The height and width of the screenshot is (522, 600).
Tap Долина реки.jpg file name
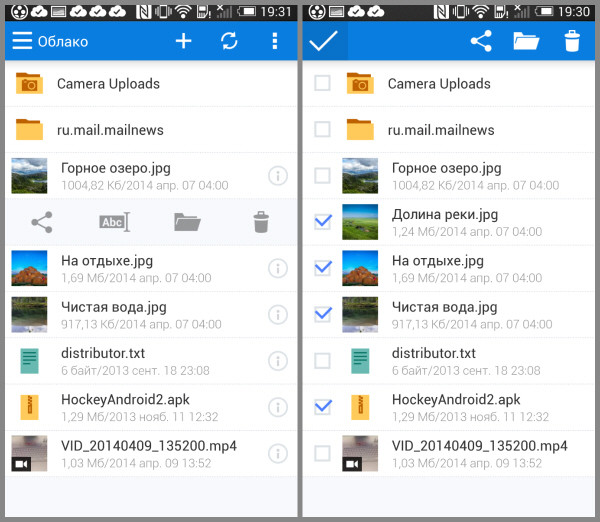click(x=445, y=215)
